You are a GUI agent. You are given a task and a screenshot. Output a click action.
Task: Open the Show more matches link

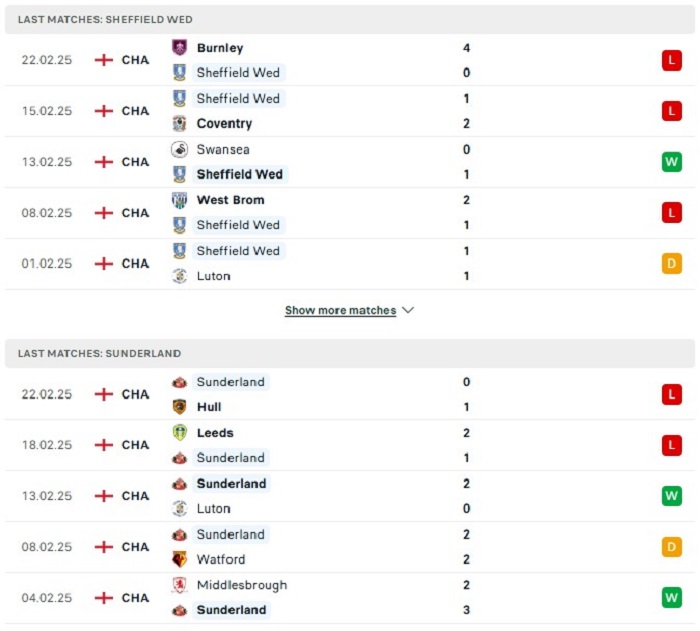(x=340, y=310)
